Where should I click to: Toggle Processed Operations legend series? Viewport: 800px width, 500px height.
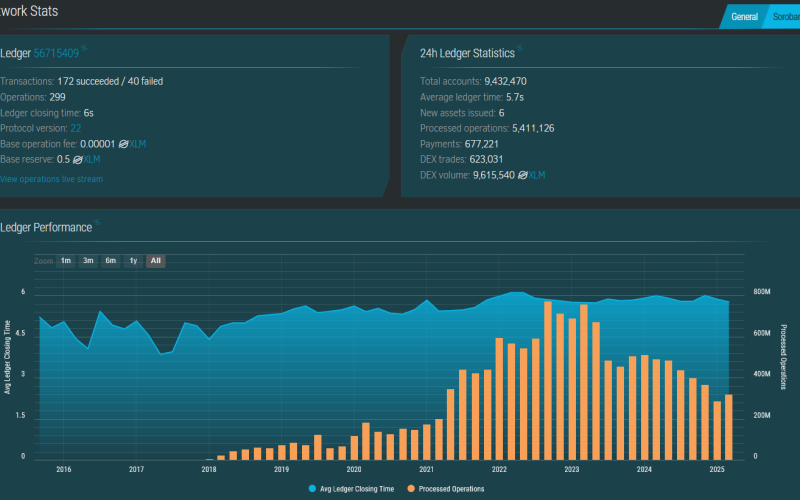[x=445, y=489]
